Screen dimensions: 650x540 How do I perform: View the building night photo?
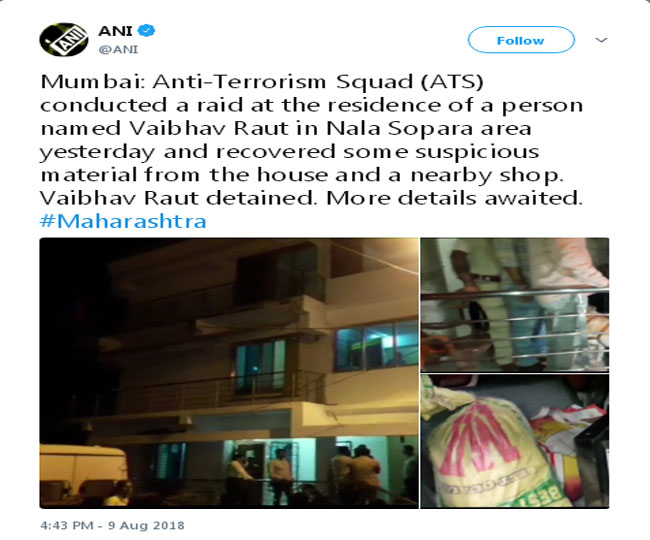(229, 373)
